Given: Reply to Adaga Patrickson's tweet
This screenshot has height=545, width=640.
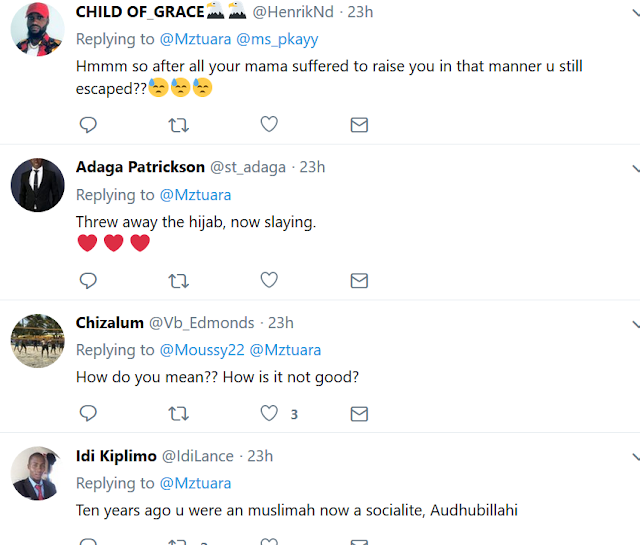Looking at the screenshot, I should (x=88, y=280).
